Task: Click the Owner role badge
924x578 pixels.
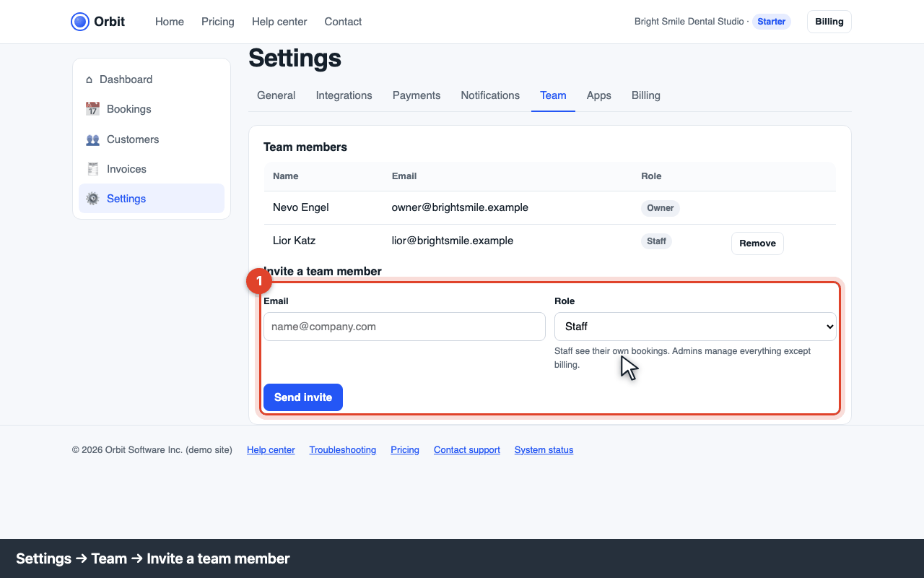Action: [661, 208]
